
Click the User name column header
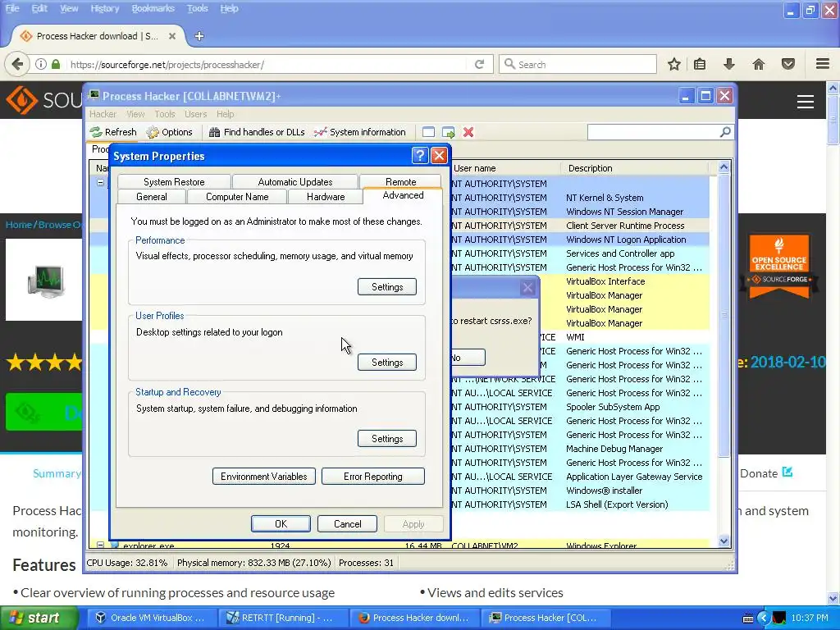[505, 168]
